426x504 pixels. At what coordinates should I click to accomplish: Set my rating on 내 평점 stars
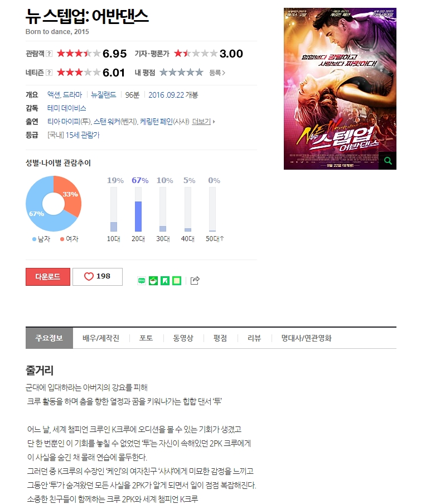tap(181, 73)
